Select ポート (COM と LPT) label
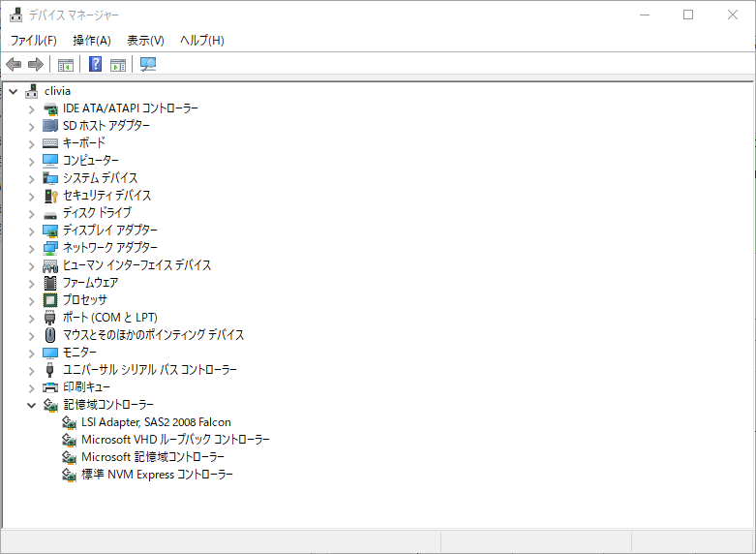756x554 pixels. (x=110, y=317)
